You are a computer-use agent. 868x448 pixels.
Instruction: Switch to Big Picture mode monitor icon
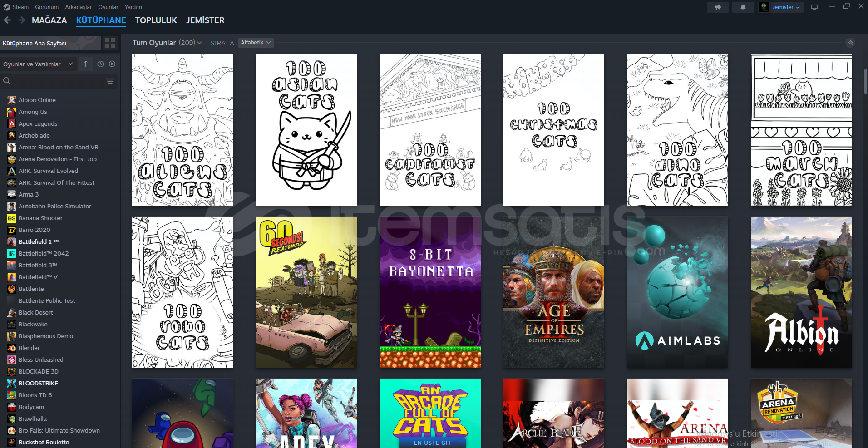tap(814, 7)
